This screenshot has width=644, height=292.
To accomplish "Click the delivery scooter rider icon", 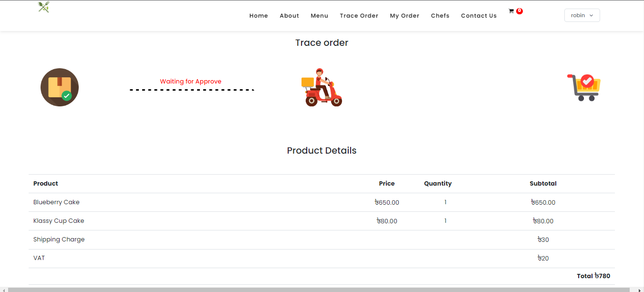I will pyautogui.click(x=322, y=87).
